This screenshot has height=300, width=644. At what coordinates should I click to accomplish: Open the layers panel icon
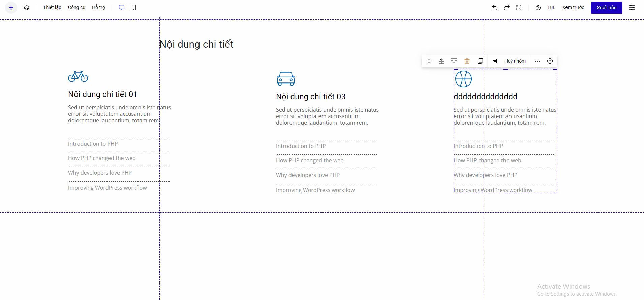click(27, 8)
